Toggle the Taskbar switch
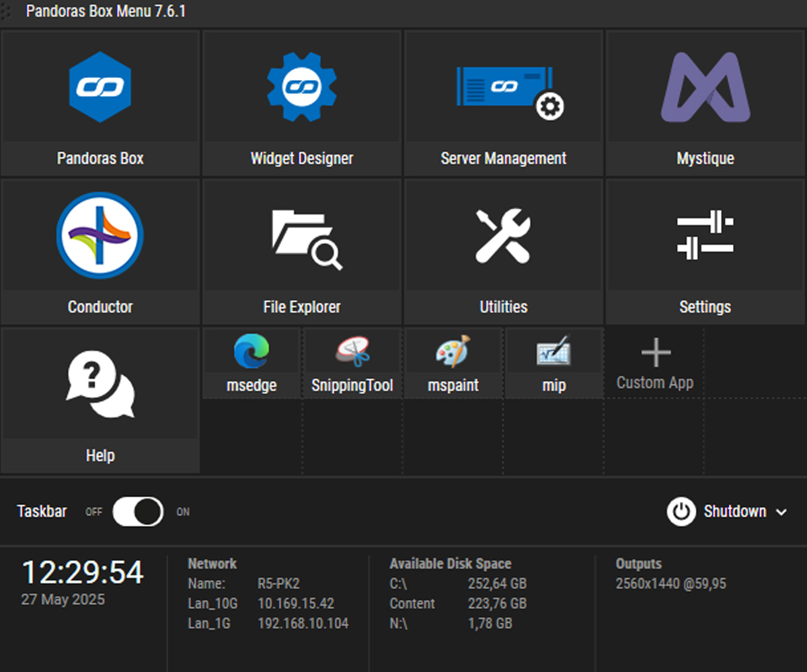 [138, 512]
